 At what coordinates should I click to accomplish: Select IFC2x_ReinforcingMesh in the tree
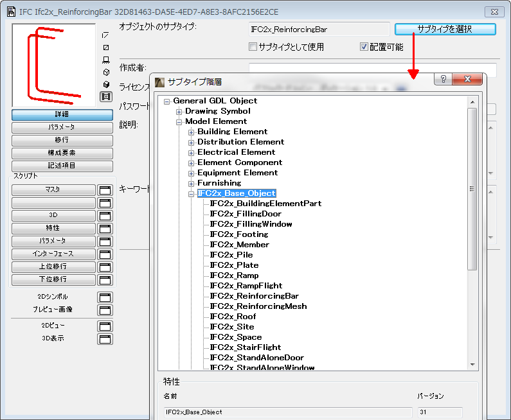pyautogui.click(x=258, y=306)
